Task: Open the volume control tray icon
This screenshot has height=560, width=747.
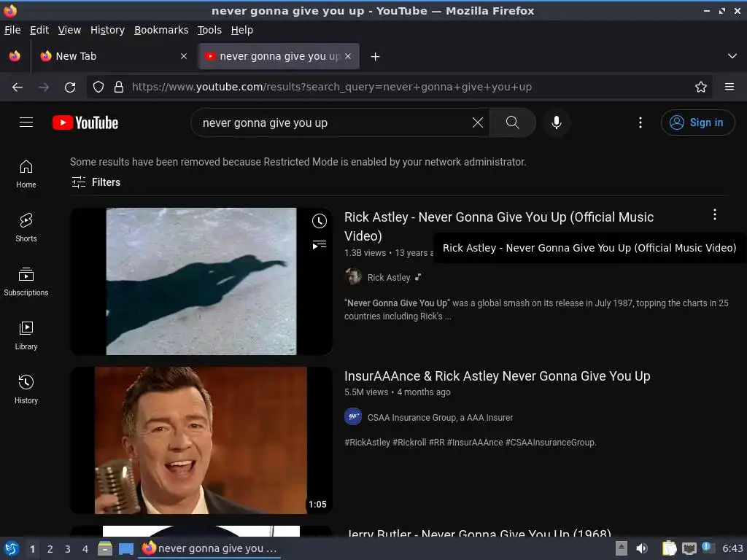Action: 642,548
